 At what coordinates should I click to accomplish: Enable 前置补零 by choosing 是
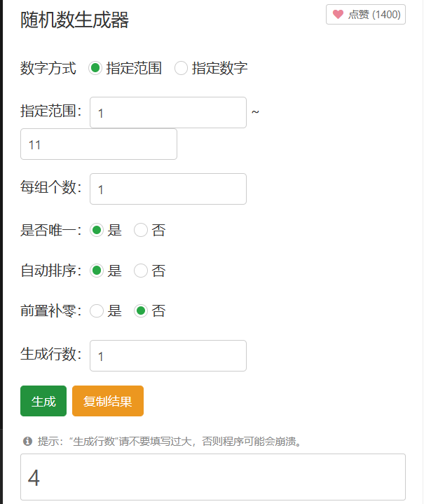coord(97,311)
